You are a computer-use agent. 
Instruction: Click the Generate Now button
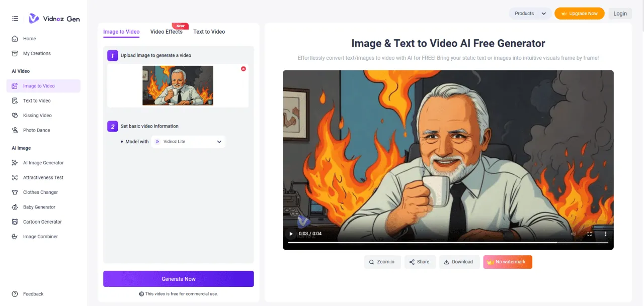(178, 279)
